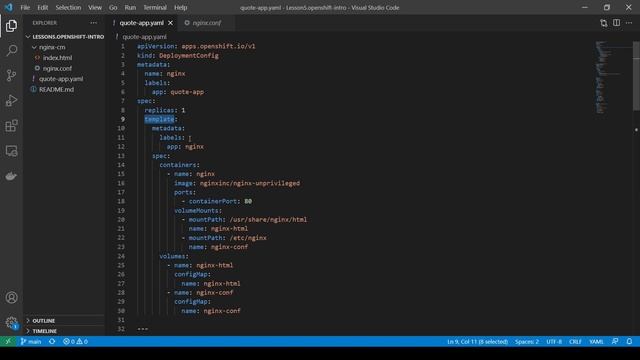The width and height of the screenshot is (640, 360).
Task: Open the Run and Debug view
Action: pos(11,100)
